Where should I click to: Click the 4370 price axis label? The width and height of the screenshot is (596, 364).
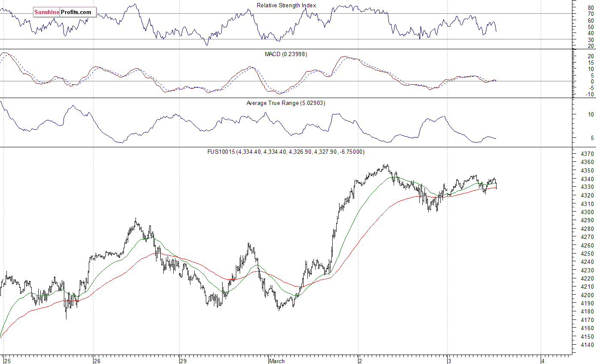tap(587, 154)
